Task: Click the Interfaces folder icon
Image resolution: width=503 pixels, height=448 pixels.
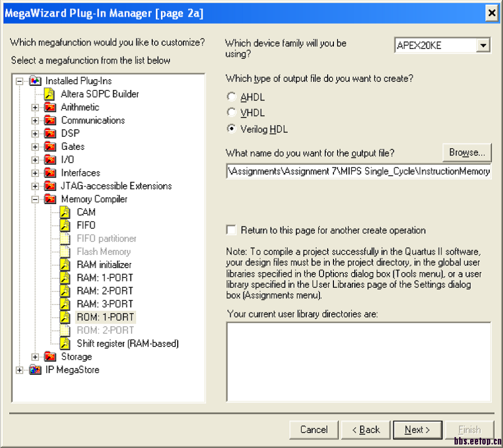Action: pyautogui.click(x=50, y=173)
